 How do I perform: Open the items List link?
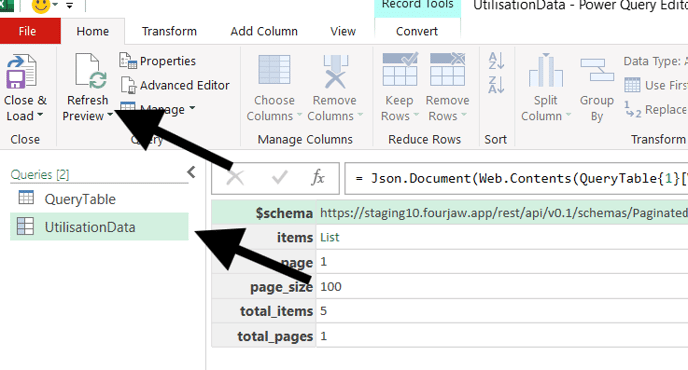330,237
